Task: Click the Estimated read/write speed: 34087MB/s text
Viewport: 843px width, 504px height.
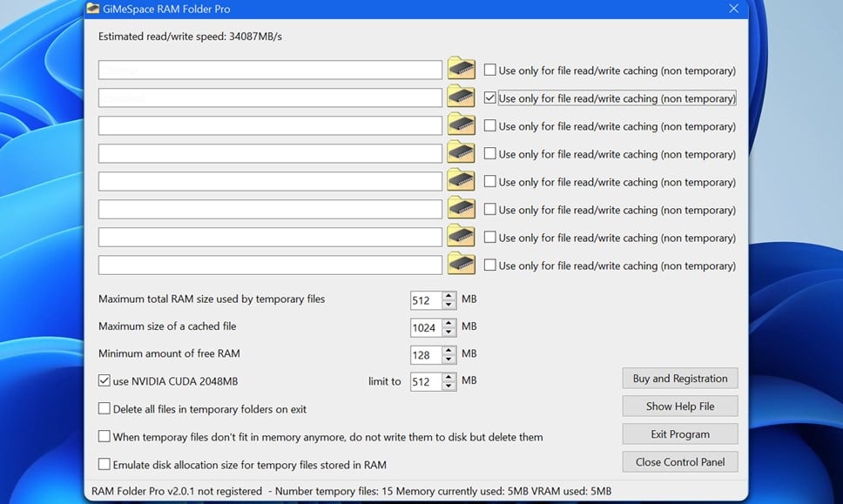Action: click(190, 37)
